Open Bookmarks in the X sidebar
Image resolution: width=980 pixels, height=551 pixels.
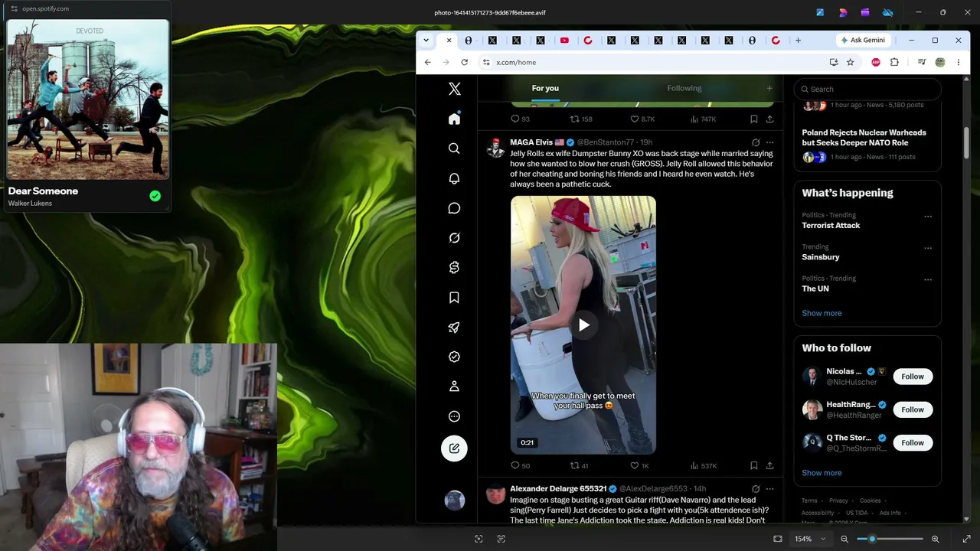454,298
